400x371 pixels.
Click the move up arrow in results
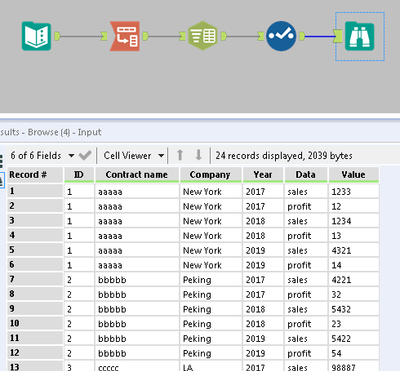(180, 155)
